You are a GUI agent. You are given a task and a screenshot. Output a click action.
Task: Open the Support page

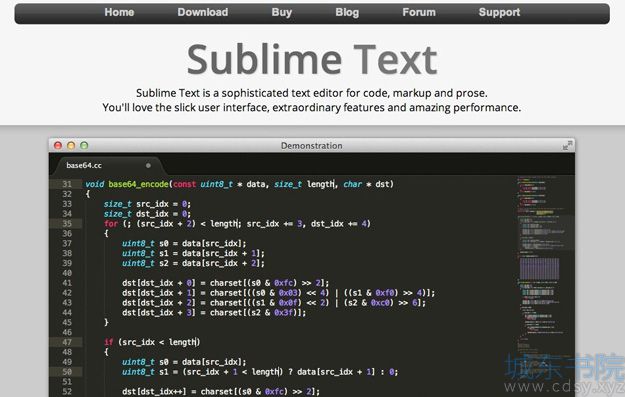[499, 12]
